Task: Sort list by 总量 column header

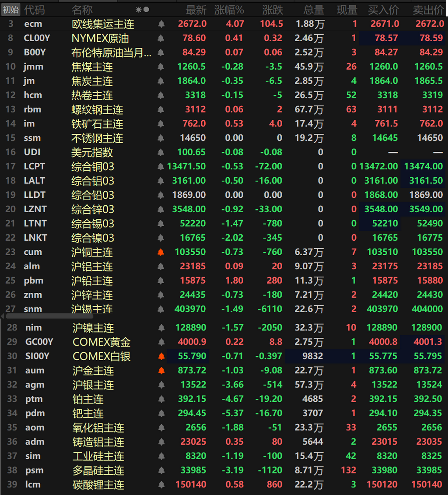Action: 314,10
